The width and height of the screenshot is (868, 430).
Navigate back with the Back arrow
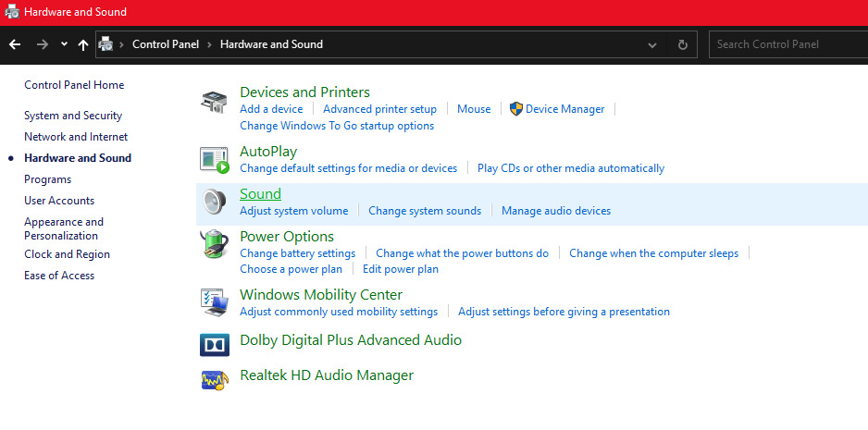tap(15, 44)
